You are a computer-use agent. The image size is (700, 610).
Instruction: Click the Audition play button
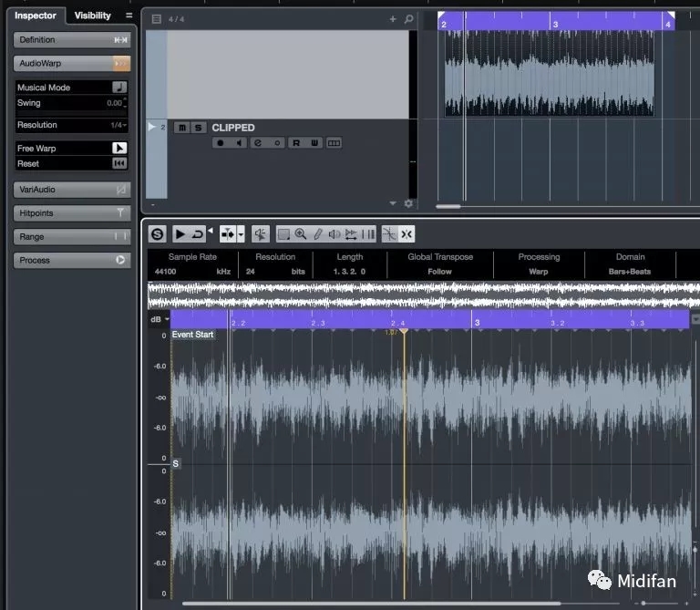click(x=180, y=234)
